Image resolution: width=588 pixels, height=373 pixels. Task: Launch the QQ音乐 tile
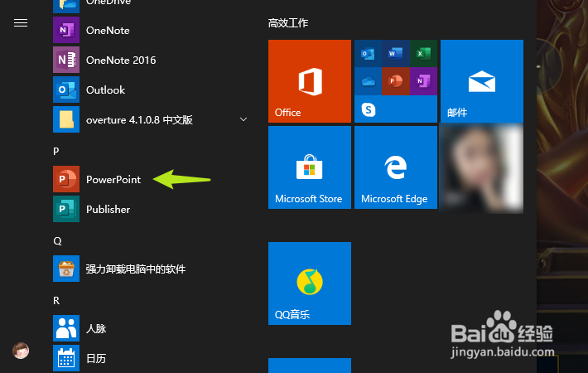click(310, 283)
